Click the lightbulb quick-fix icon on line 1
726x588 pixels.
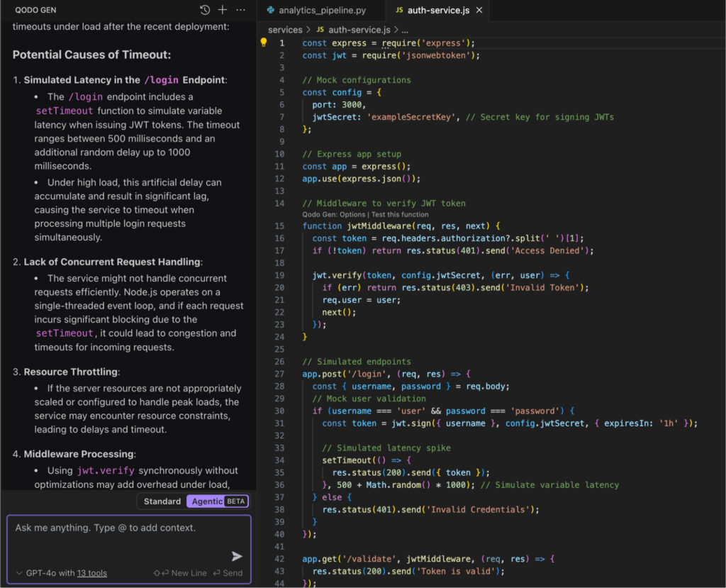pos(264,43)
